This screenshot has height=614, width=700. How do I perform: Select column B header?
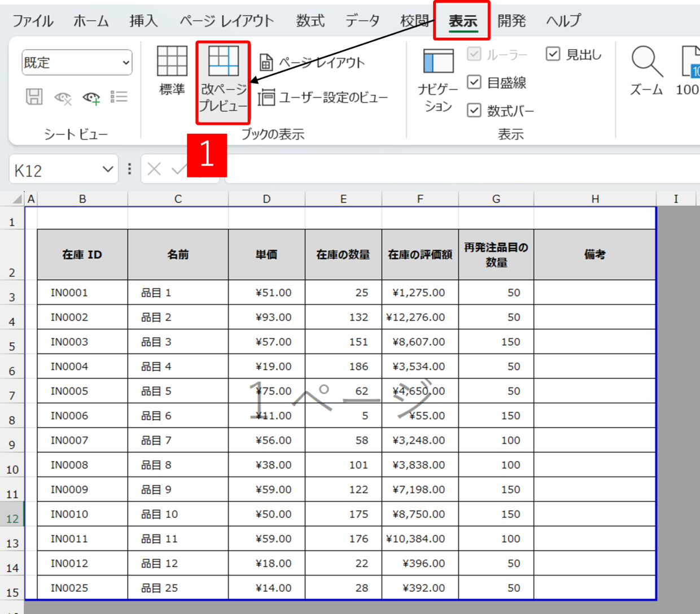tap(82, 199)
